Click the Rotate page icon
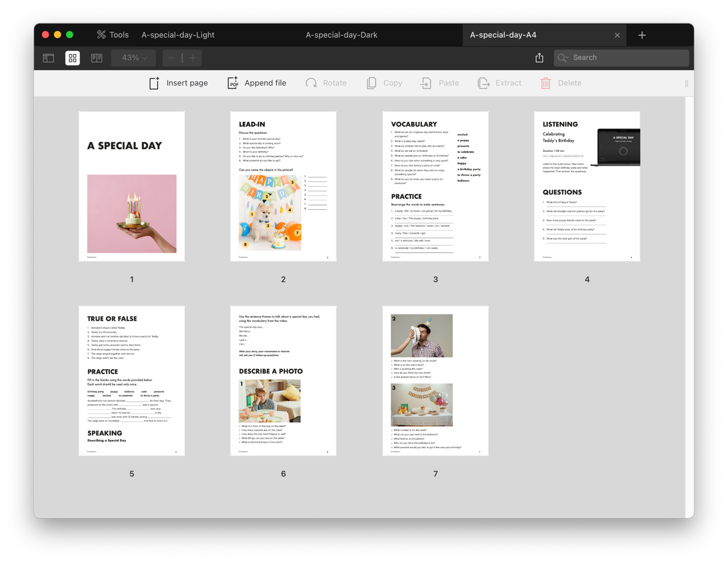Image resolution: width=728 pixels, height=563 pixels. pyautogui.click(x=311, y=83)
